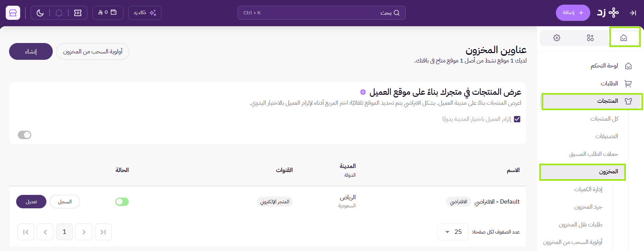Collapse the المنتجات menu section
644x251 pixels.
click(592, 101)
